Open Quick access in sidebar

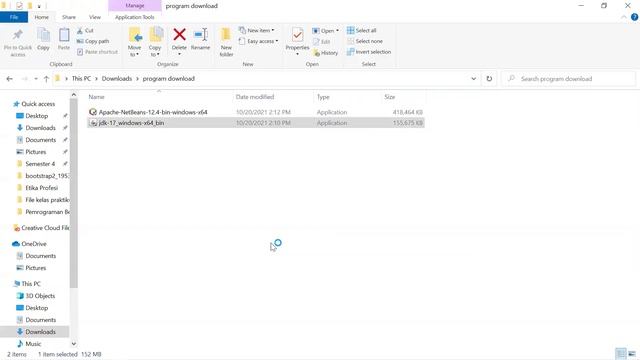coord(38,104)
